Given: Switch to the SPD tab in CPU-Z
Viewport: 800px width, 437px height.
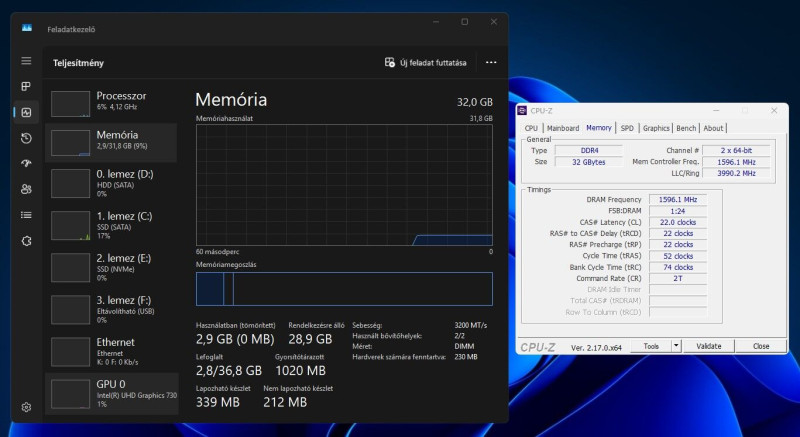Looking at the screenshot, I should tap(627, 128).
